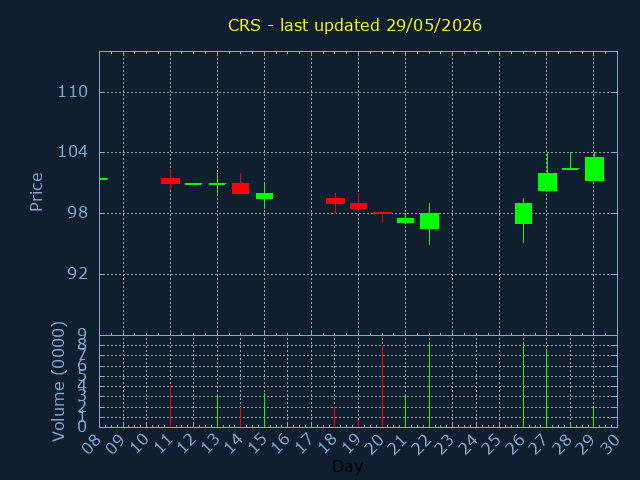
Task: Click the Volume (0000) axis title
Action: tap(58, 382)
